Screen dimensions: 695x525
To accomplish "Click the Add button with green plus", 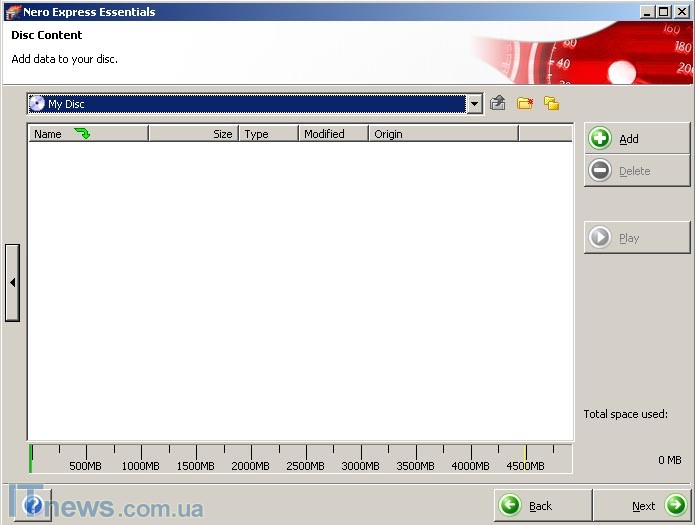I will coord(637,139).
